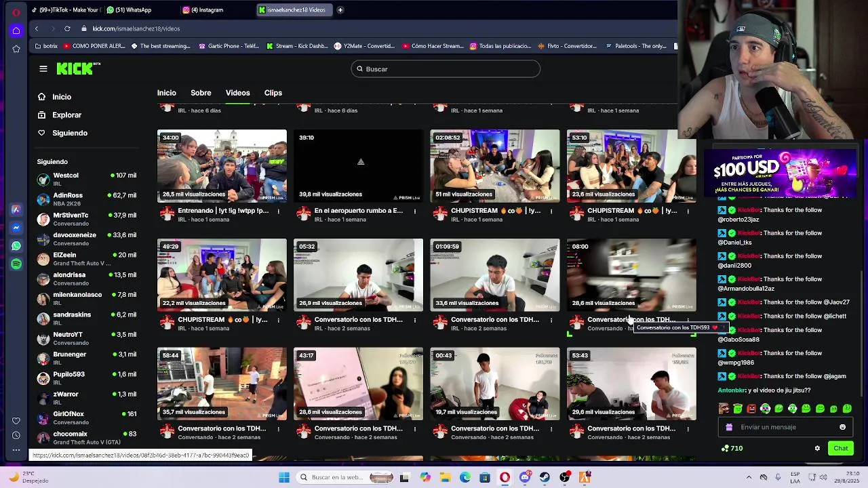Select the Videos channel tab
The width and height of the screenshot is (868, 488).
237,93
